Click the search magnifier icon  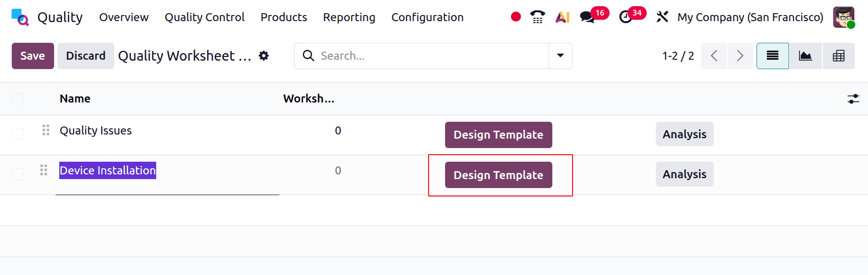click(308, 55)
